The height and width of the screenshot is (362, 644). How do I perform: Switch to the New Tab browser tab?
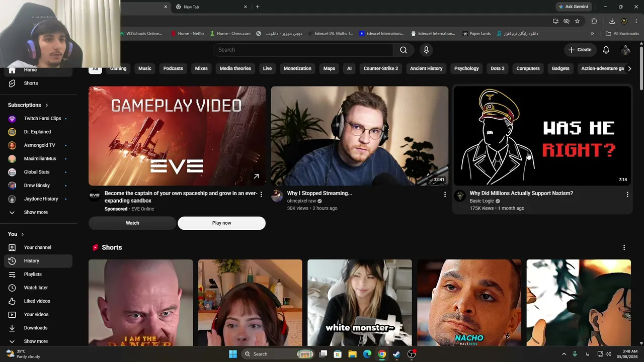(x=211, y=7)
